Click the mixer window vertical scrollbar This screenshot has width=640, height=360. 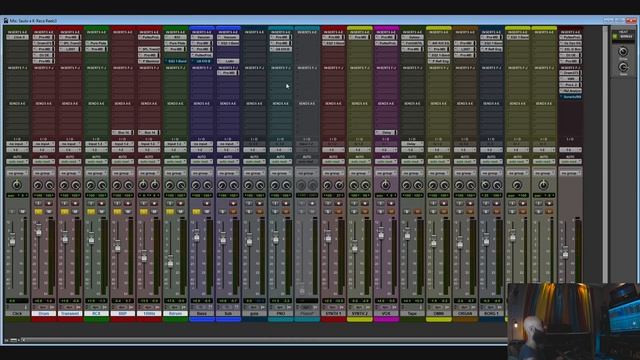coord(606,155)
